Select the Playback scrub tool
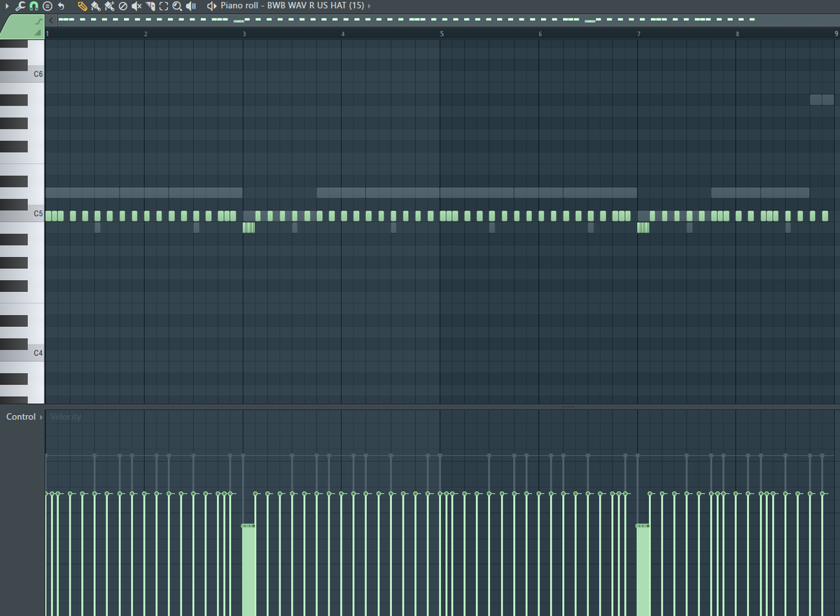Screen dimensions: 840x616 (191, 6)
